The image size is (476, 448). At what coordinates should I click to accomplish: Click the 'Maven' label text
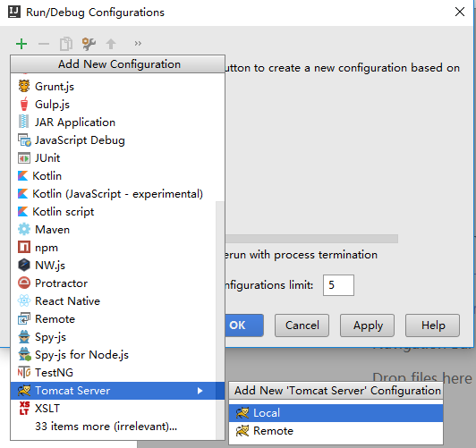pyautogui.click(x=52, y=230)
